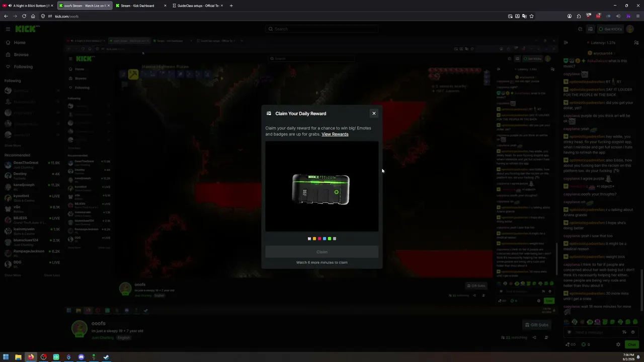Viewport: 644px width, 362px height.
Task: Share the stream with the share icon
Action: [534, 337]
